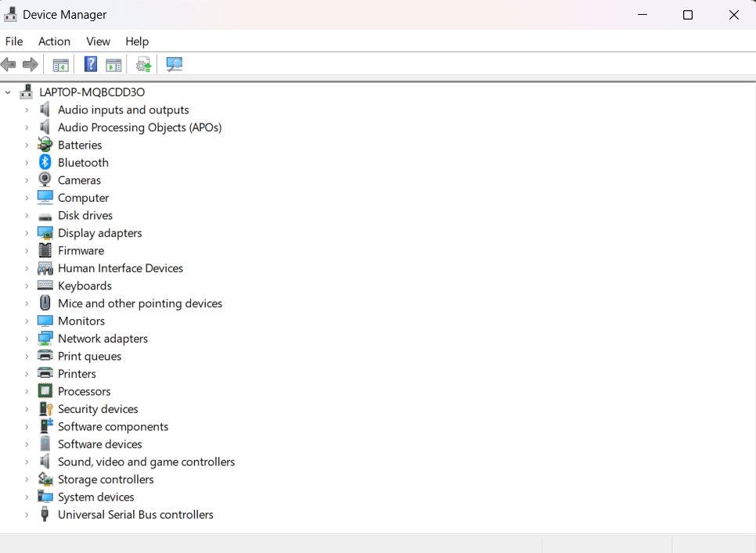Open the Action menu
Viewport: 756px width, 553px height.
coord(54,41)
